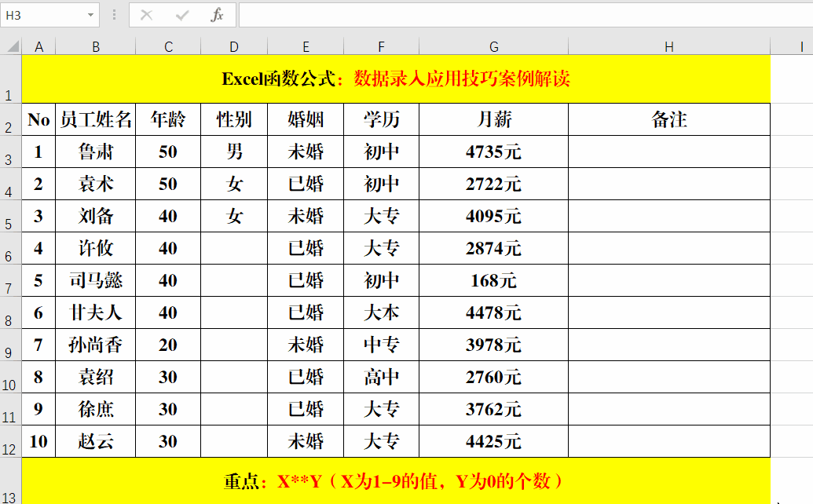Viewport: 813px width, 504px height.
Task: Select column H header
Action: 669,46
